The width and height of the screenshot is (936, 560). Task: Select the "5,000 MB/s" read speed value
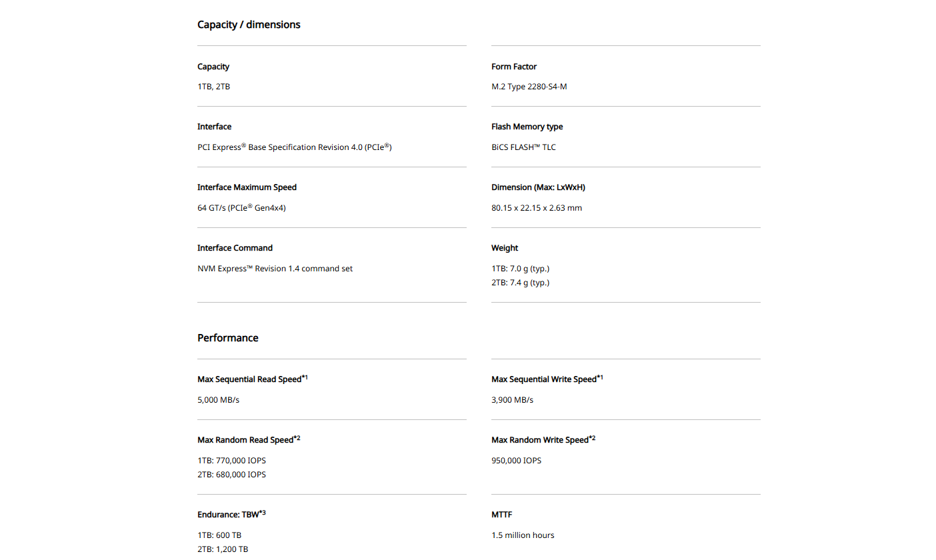[218, 400]
